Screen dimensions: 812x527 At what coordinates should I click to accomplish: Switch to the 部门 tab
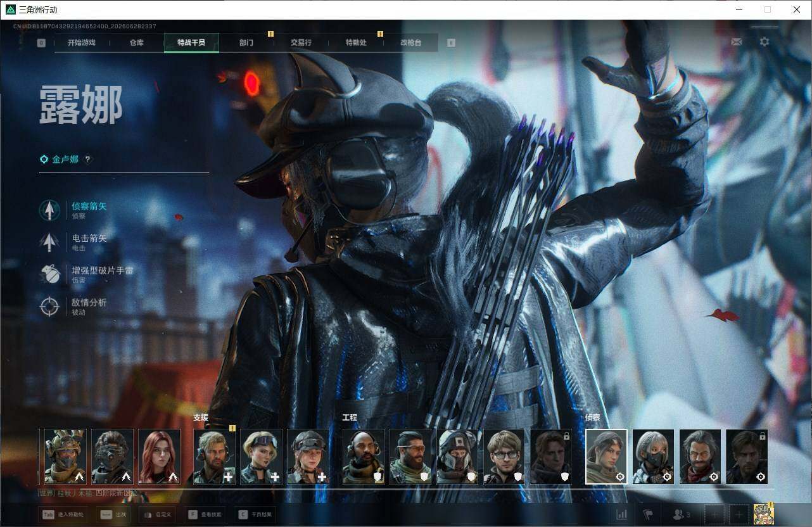(x=246, y=43)
